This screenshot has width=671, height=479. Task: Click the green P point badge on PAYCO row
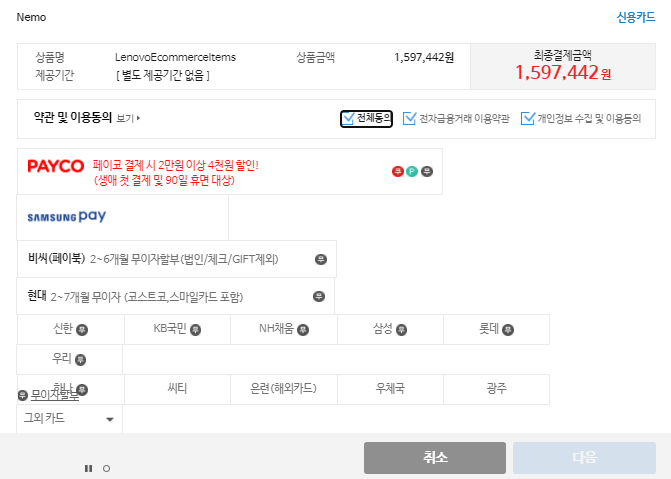click(x=412, y=172)
